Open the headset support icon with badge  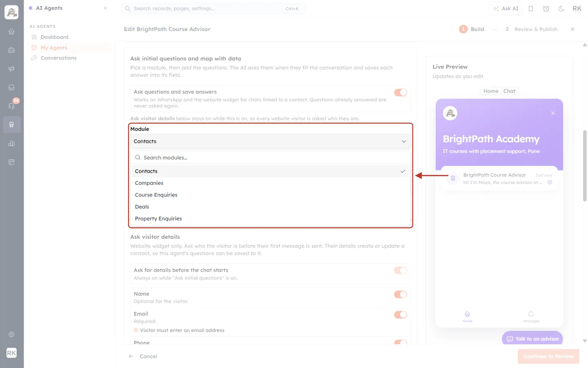[11, 106]
